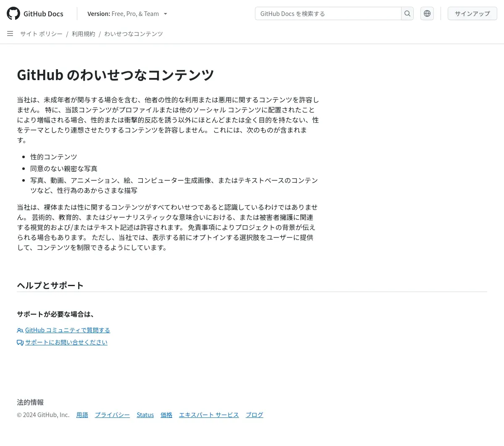Click the people icon beside community link
This screenshot has width=504, height=446.
point(20,331)
